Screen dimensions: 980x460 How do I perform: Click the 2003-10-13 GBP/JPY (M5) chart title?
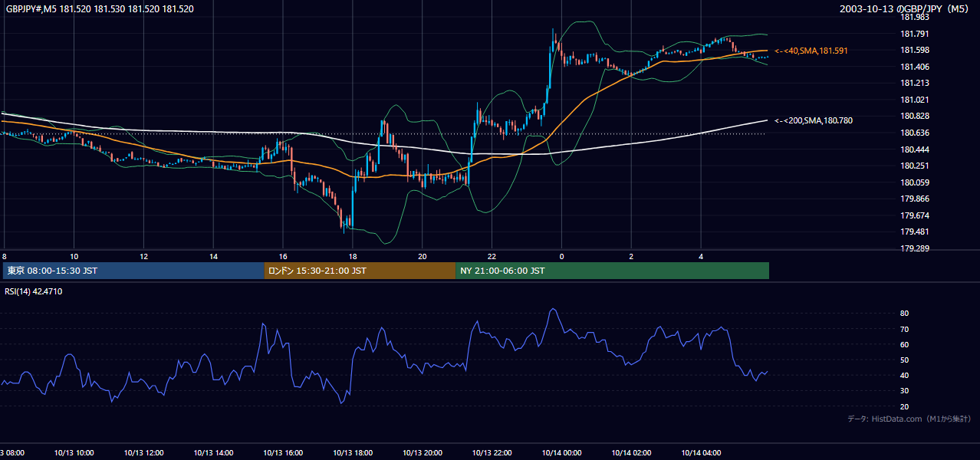pyautogui.click(x=906, y=9)
